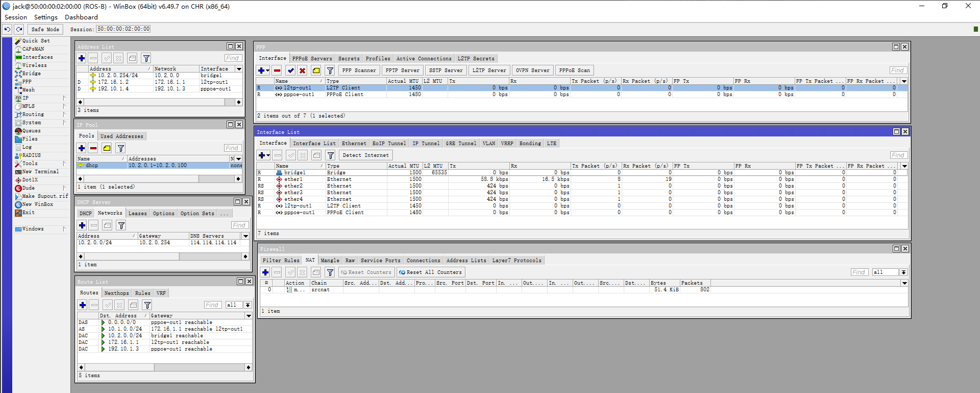The image size is (980, 393).
Task: Click the filter funnel in Interface List window
Action: [x=331, y=155]
